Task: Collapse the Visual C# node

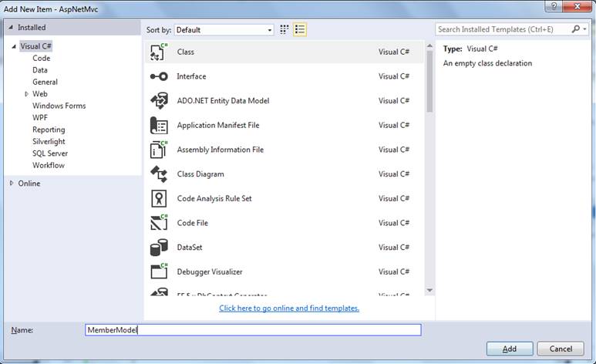Action: [14, 47]
